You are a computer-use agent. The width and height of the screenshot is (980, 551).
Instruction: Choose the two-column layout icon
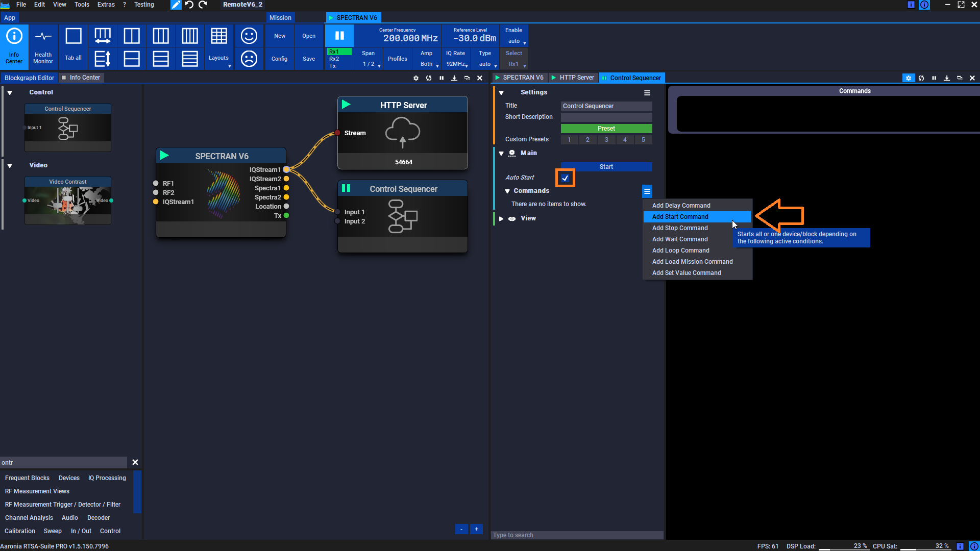(132, 36)
